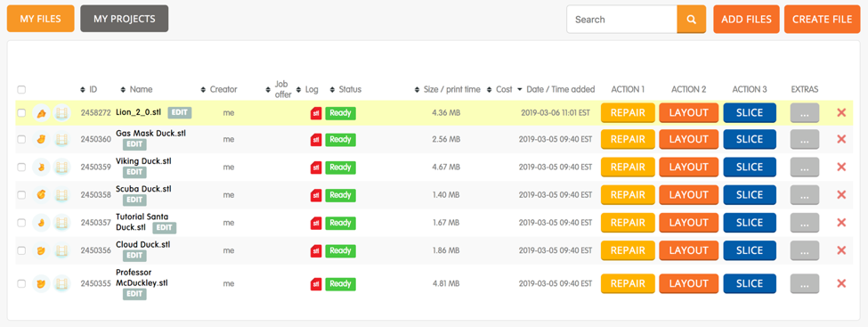Open extras menu for Scuba Duck.stl
The height and width of the screenshot is (327, 868).
pos(805,195)
